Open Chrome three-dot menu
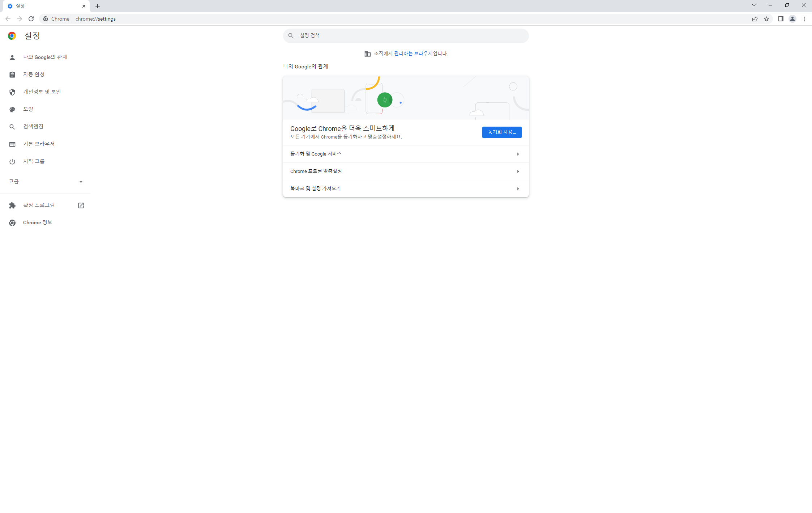 tap(804, 19)
